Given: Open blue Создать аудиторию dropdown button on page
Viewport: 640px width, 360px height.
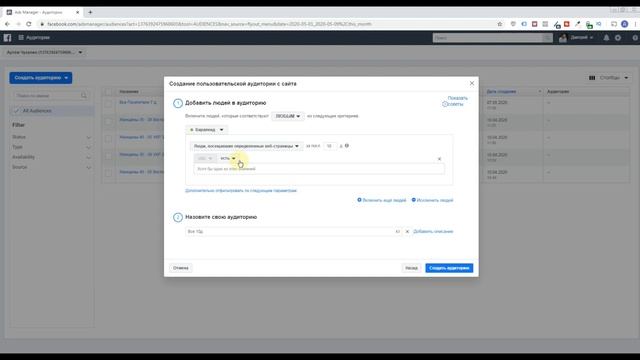Looking at the screenshot, I should click(x=41, y=78).
